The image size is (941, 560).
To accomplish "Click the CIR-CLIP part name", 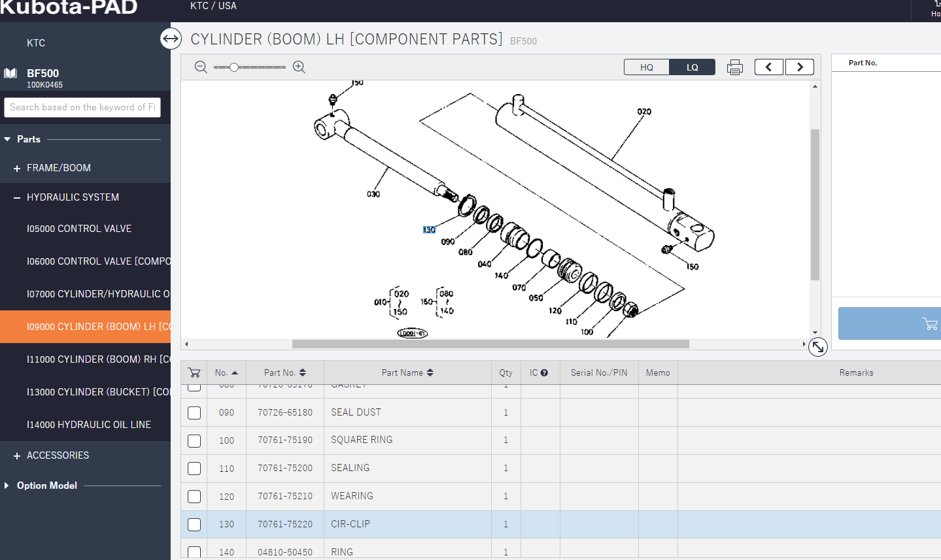I will [x=351, y=524].
